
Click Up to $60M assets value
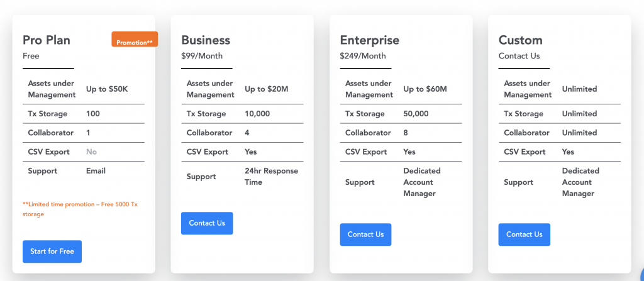[x=425, y=89]
